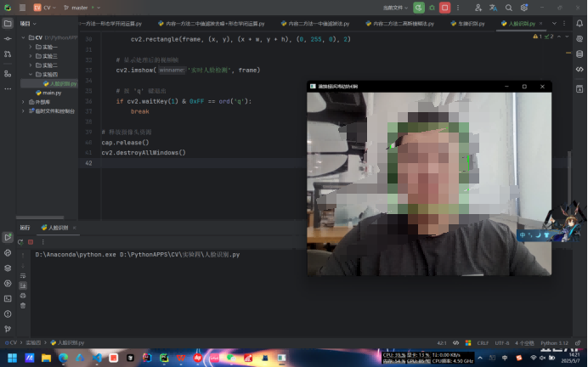Open the CV project dropdown
This screenshot has width=588, height=367.
coord(45,8)
